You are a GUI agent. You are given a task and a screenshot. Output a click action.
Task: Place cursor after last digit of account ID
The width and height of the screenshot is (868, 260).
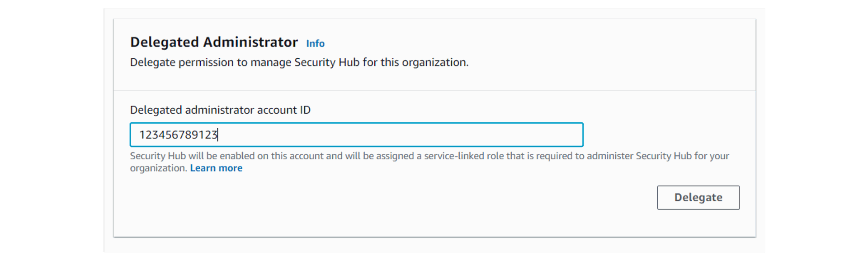218,135
